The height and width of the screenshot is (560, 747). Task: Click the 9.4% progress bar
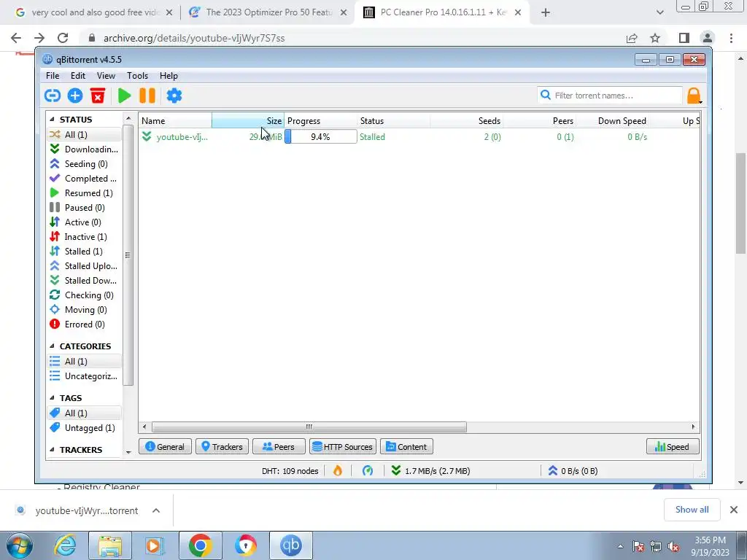[321, 136]
